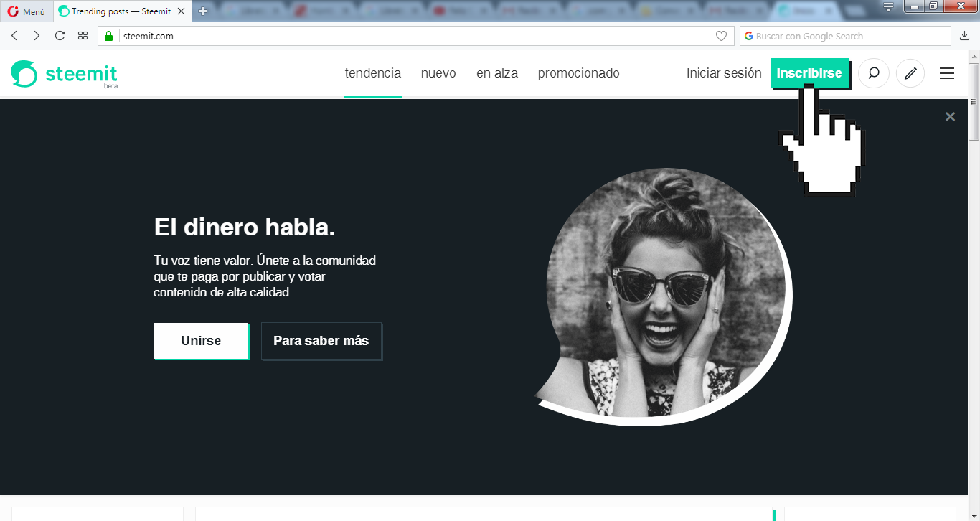Click the pencil icon to write a post

coord(910,73)
